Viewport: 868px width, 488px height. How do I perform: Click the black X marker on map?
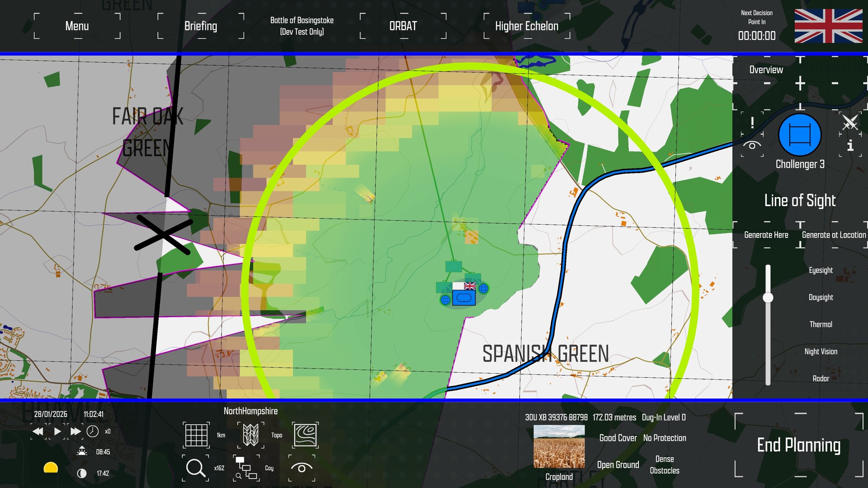[x=163, y=235]
